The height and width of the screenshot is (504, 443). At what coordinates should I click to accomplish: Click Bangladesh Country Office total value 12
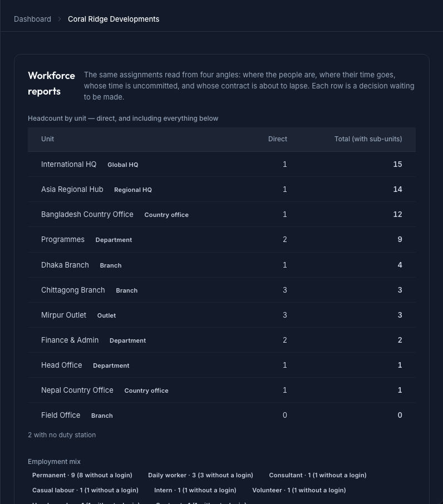(398, 215)
